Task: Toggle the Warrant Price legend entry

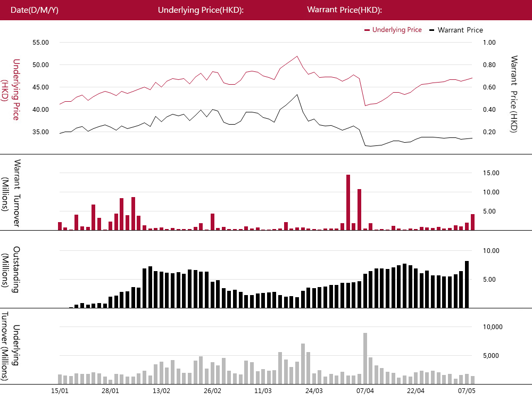Action: [456, 30]
